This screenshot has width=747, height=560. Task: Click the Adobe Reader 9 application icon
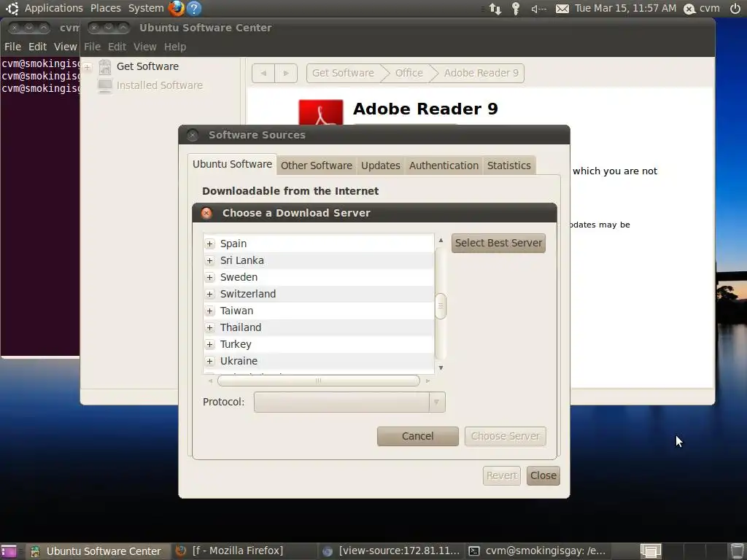click(x=321, y=112)
